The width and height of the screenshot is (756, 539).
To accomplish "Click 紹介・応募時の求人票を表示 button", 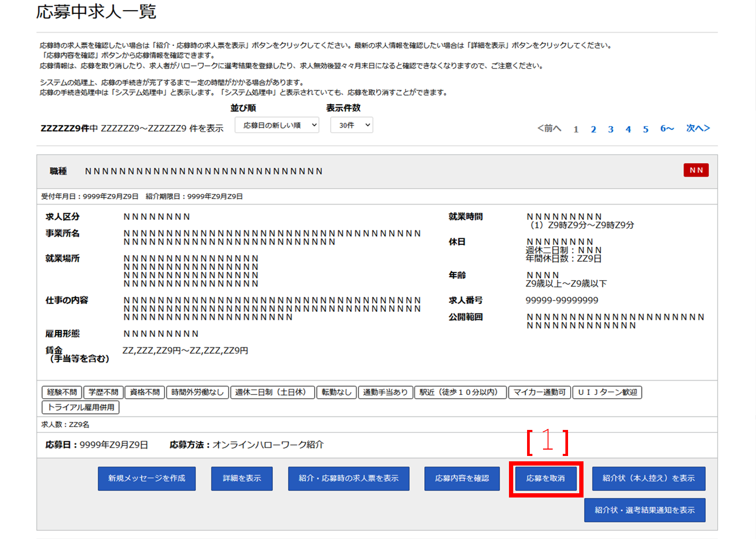I will tap(349, 478).
